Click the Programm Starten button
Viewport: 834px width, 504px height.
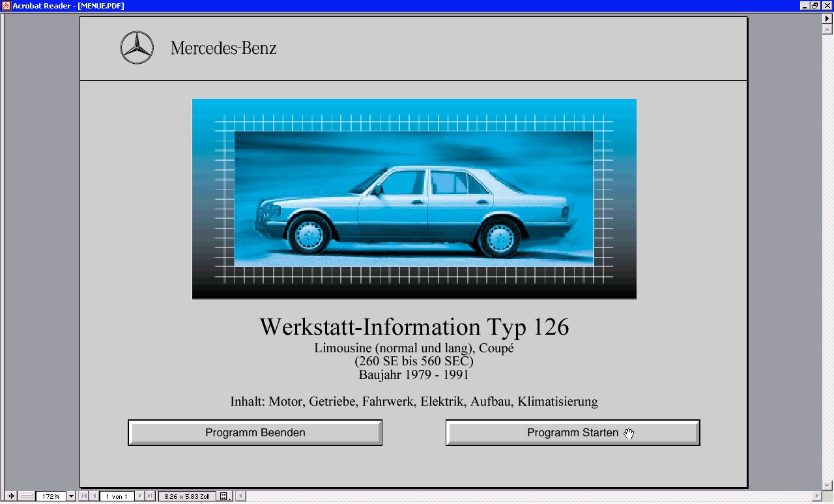click(x=573, y=432)
